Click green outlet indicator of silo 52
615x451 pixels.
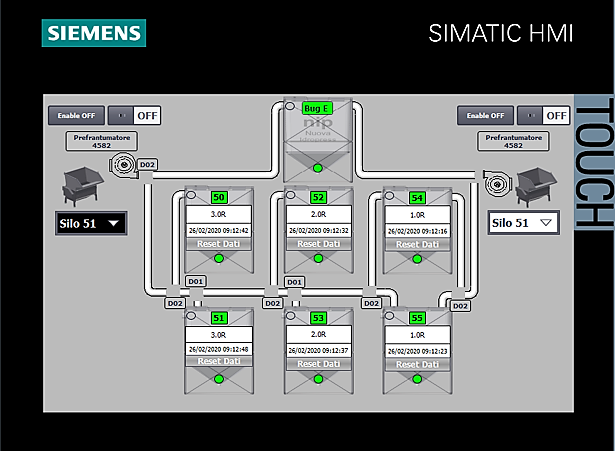pos(318,258)
